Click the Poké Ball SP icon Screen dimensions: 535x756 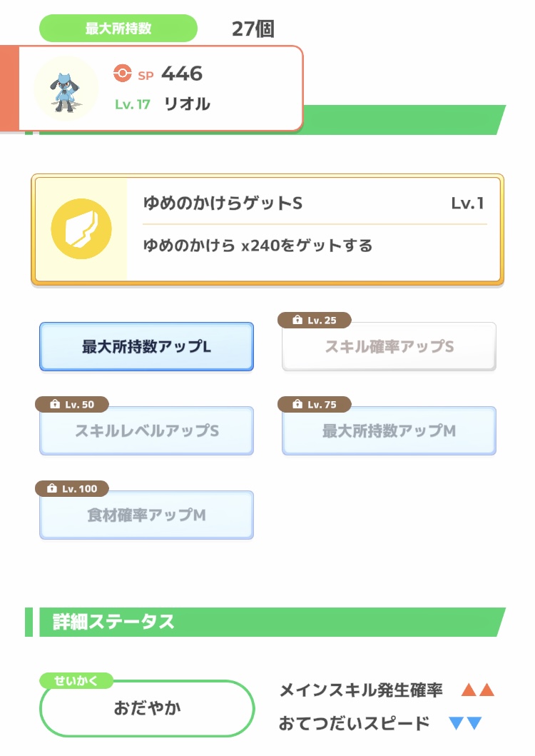pyautogui.click(x=123, y=74)
